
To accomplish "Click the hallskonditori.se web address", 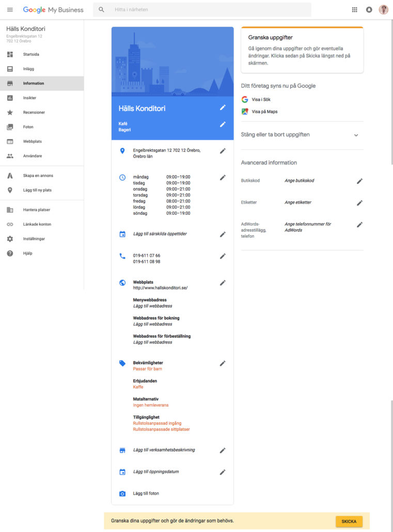I will pos(160,288).
